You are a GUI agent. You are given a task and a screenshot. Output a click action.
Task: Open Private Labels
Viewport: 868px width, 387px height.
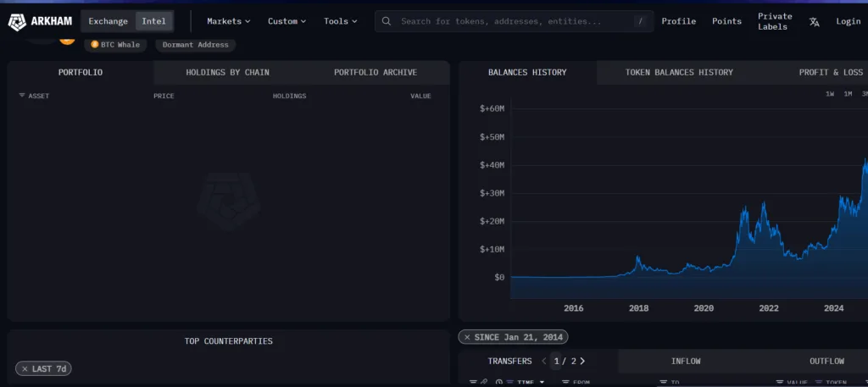coord(775,21)
